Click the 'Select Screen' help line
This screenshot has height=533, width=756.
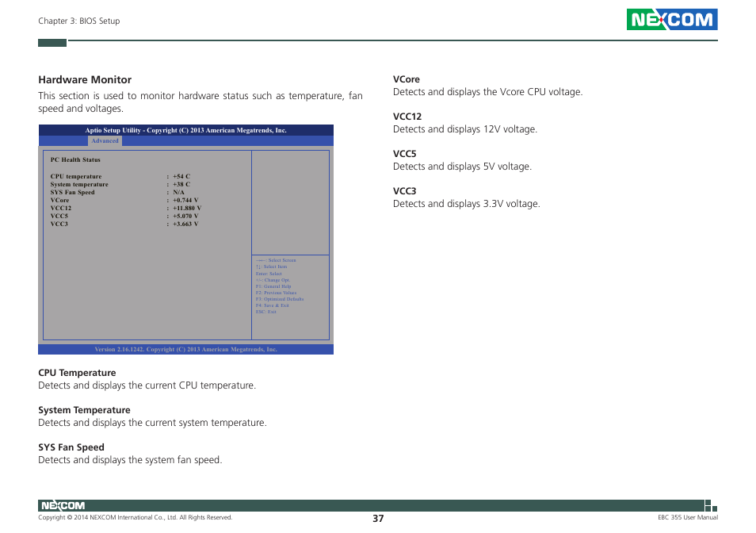coord(276,260)
